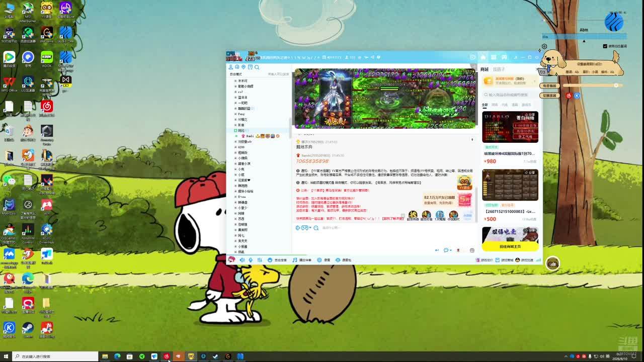
Task: Open the magnifier search above YY channel list
Action: click(257, 67)
